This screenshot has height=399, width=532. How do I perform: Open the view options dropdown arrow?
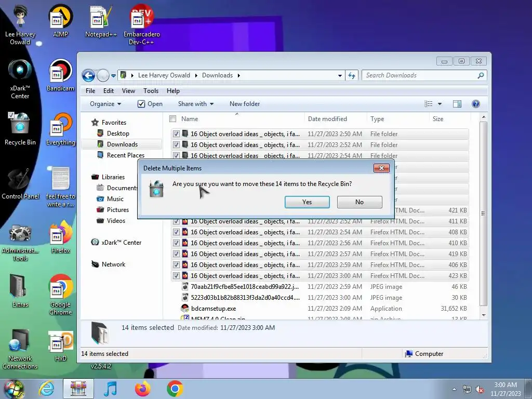(440, 104)
